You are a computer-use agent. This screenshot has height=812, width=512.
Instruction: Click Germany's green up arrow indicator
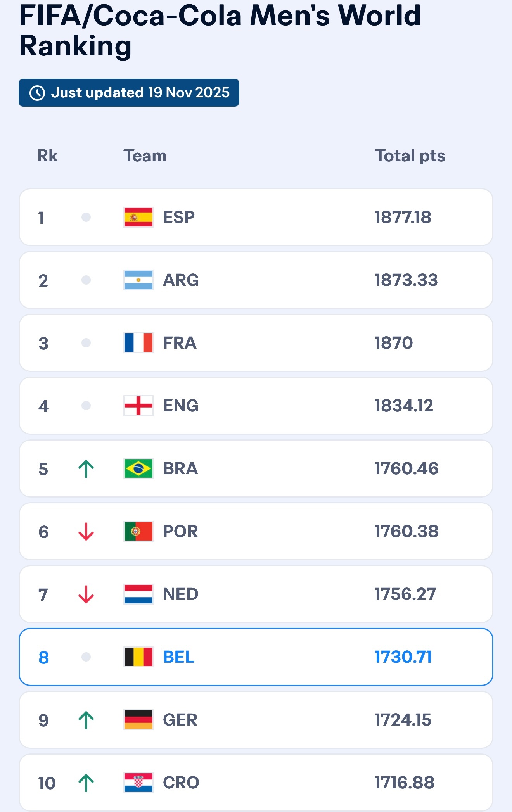point(86,720)
